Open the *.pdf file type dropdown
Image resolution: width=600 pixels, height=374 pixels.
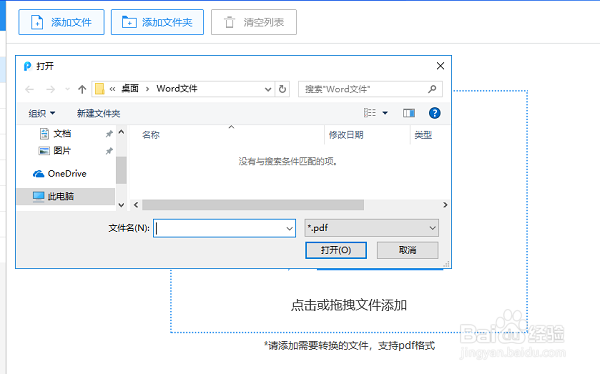pyautogui.click(x=372, y=228)
